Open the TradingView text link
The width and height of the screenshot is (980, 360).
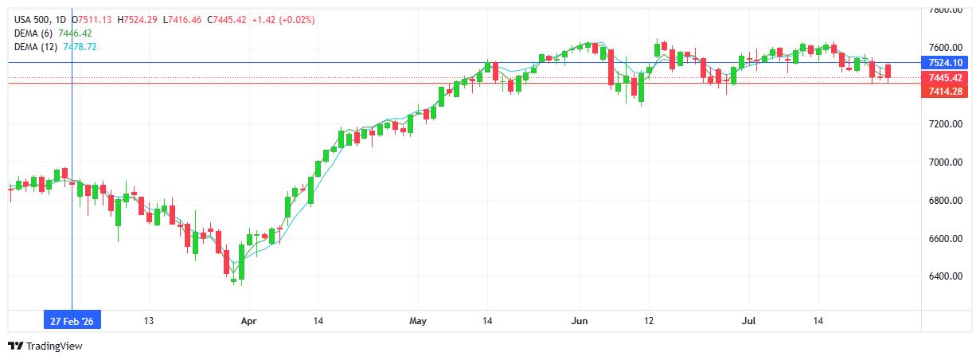(54, 346)
